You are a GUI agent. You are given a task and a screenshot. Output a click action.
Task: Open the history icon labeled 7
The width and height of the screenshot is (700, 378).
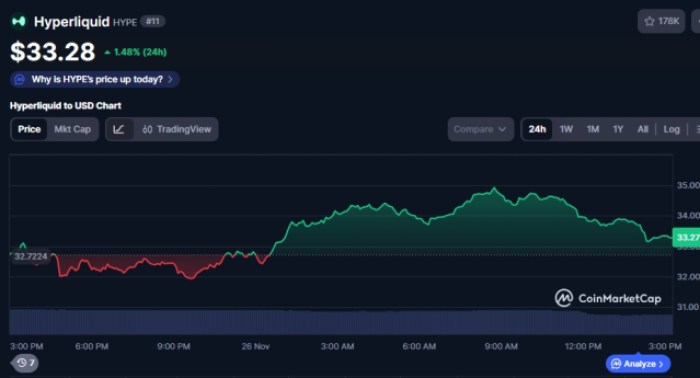click(25, 363)
